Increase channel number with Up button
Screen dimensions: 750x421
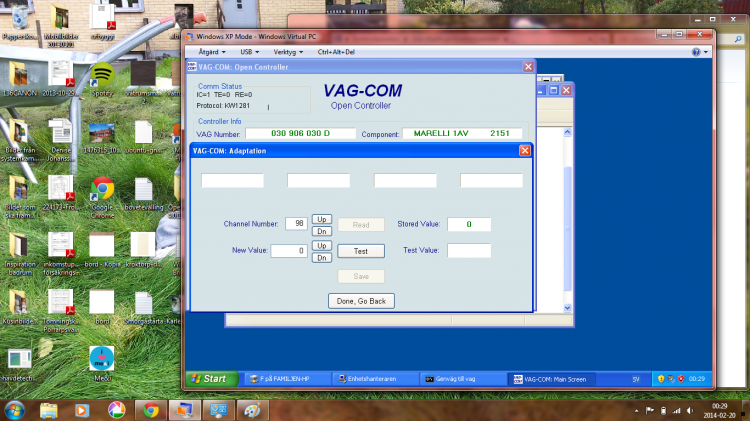coord(322,219)
